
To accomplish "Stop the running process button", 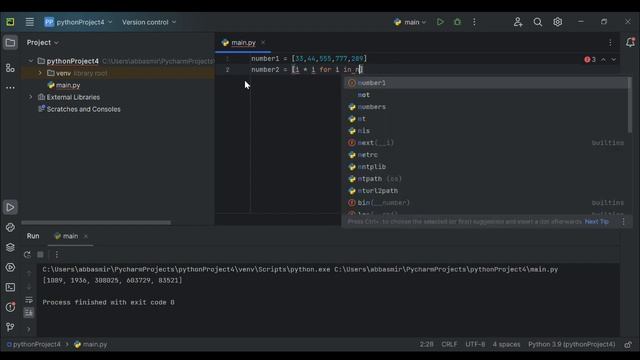I will [x=40, y=255].
